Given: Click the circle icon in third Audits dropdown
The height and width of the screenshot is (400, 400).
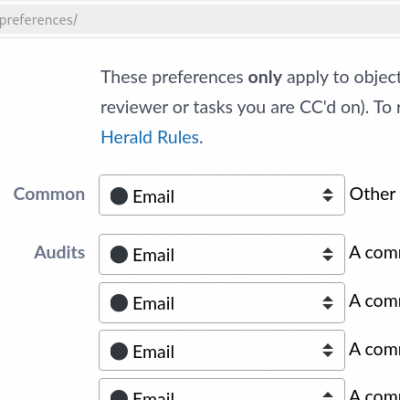Looking at the screenshot, I should point(119,351).
